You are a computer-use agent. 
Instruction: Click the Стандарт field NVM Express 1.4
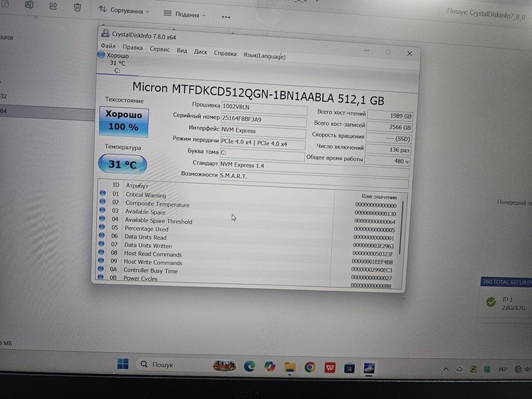[314, 167]
